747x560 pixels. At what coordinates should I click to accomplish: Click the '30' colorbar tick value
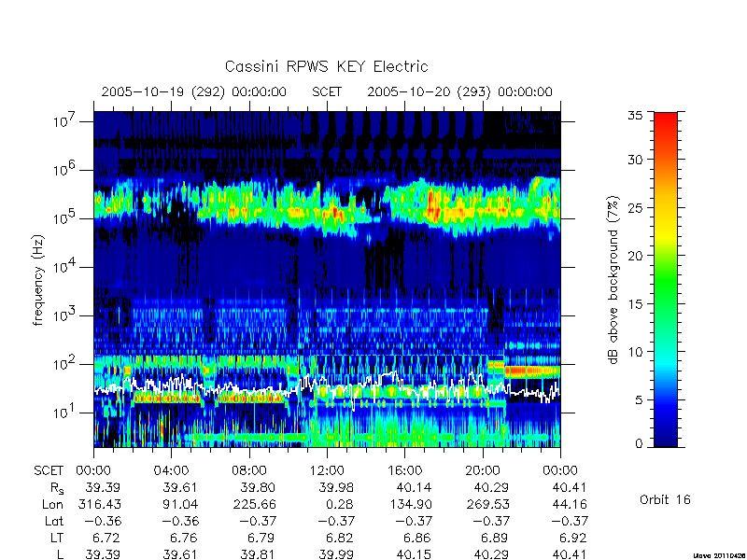click(x=635, y=160)
